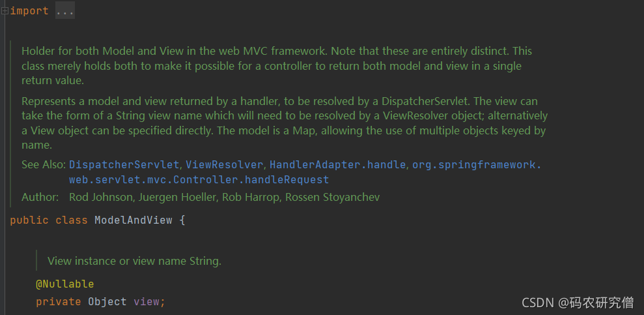The image size is (644, 315).
Task: Click the private keyword
Action: (59, 301)
